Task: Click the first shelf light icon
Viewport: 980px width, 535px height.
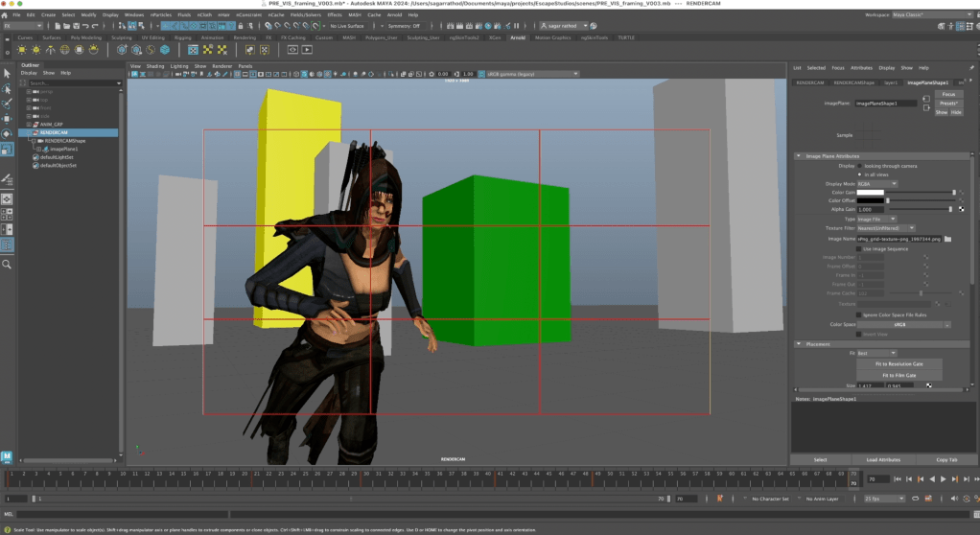Action: (22, 49)
